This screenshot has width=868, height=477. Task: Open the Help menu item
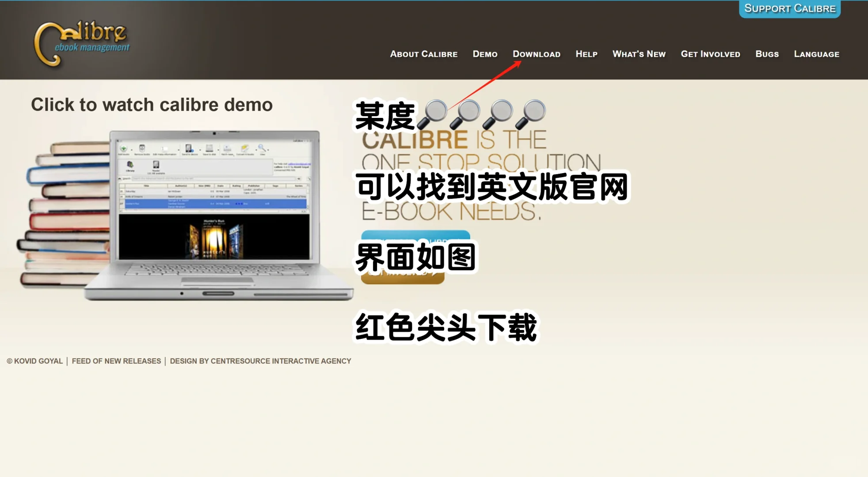(586, 54)
